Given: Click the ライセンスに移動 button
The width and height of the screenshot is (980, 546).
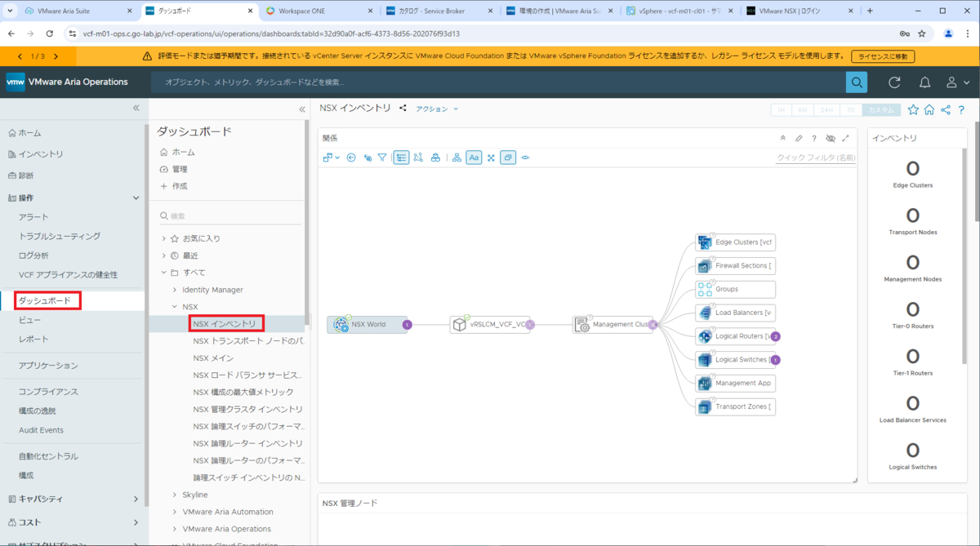Looking at the screenshot, I should click(883, 56).
